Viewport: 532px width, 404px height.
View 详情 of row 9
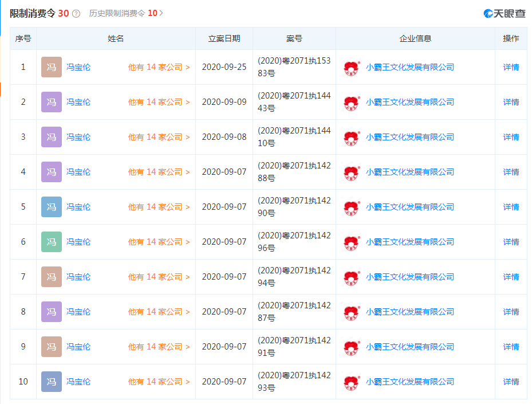(x=511, y=347)
